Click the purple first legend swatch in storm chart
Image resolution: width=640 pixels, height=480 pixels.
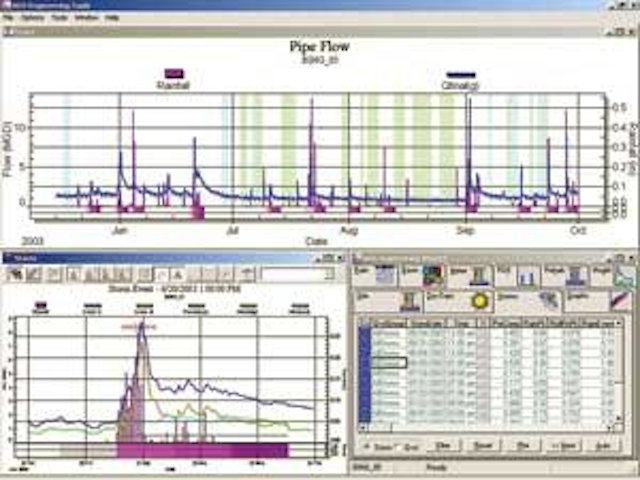click(x=40, y=305)
